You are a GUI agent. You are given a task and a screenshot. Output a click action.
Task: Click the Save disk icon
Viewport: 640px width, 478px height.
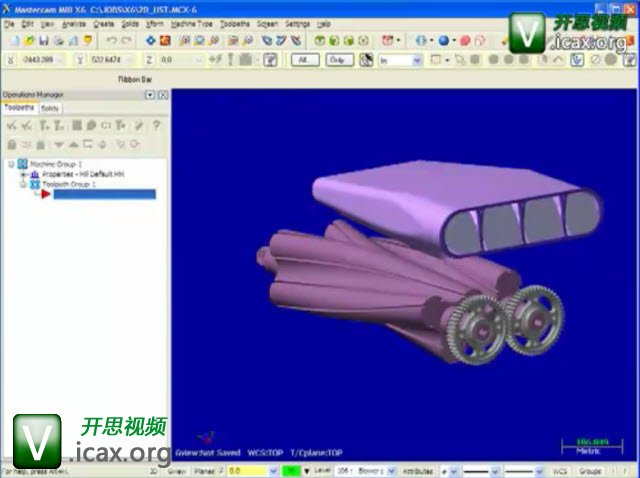click(44, 40)
